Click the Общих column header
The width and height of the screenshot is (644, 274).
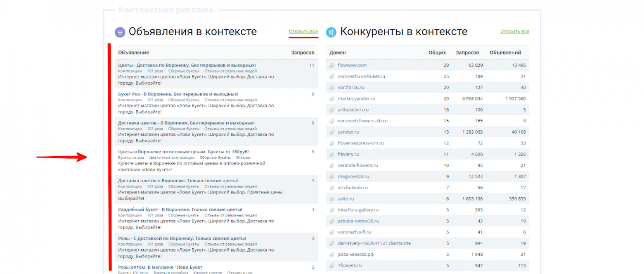[437, 53]
